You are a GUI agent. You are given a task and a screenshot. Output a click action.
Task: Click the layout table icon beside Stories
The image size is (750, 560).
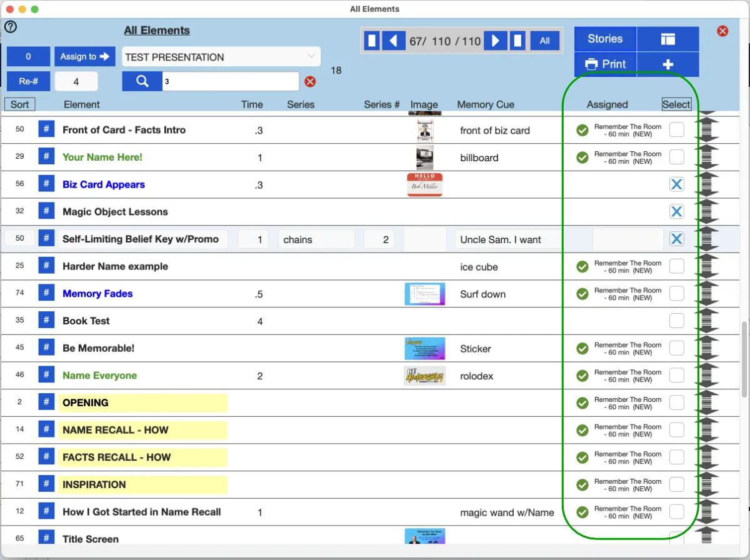667,39
